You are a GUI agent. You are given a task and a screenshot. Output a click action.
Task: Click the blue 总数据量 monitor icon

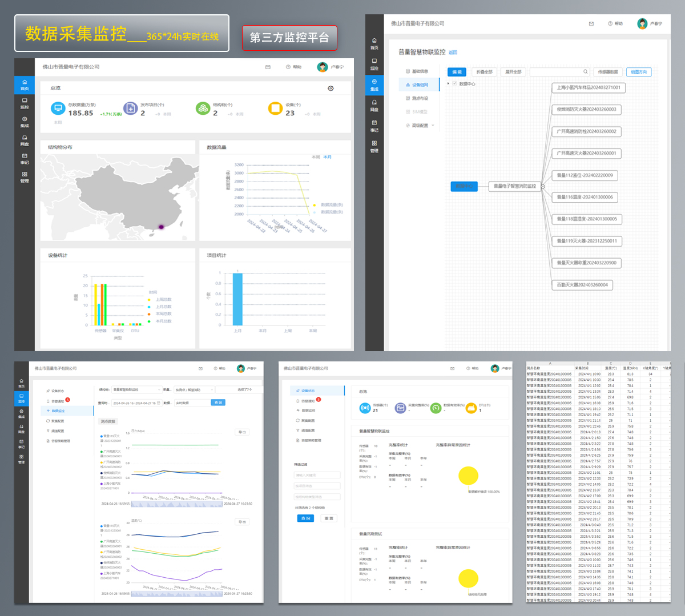pyautogui.click(x=58, y=108)
